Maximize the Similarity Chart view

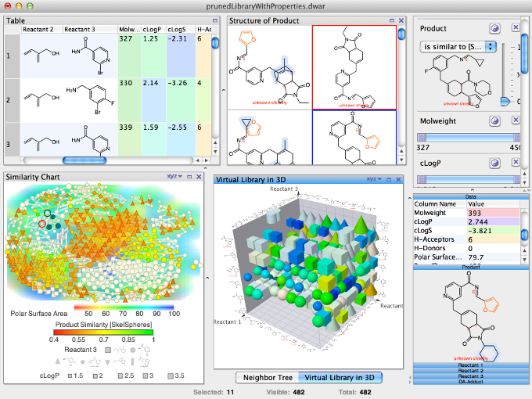[x=189, y=177]
